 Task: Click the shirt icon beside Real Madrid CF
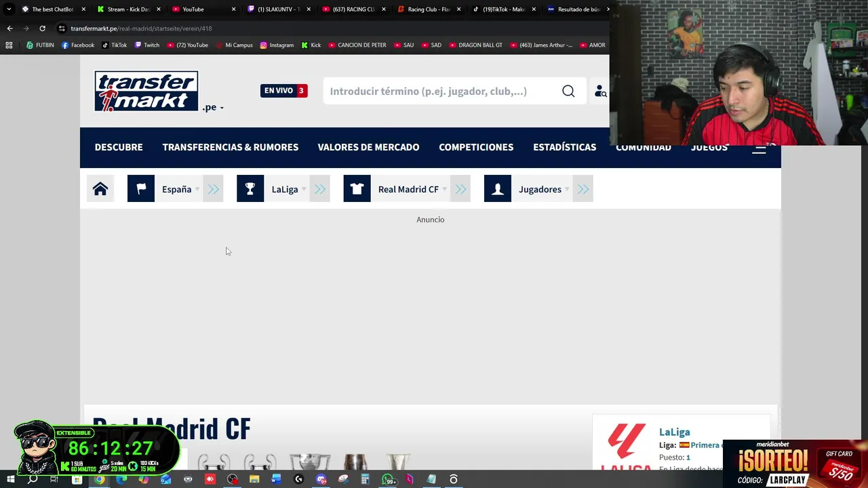pyautogui.click(x=357, y=189)
